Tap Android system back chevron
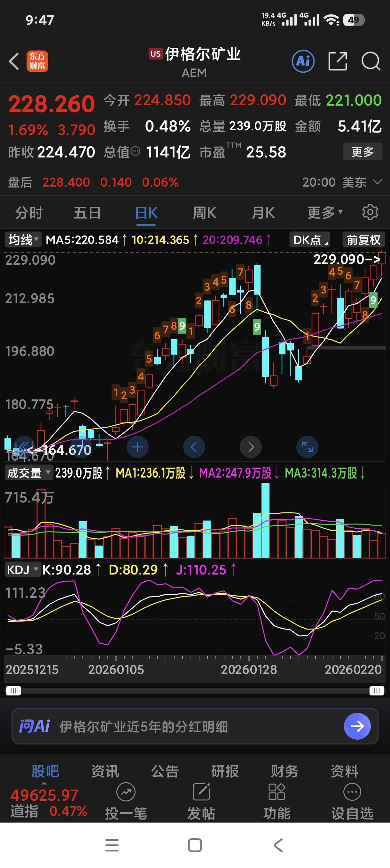Screen dimensions: 390x868 pyautogui.click(x=278, y=845)
